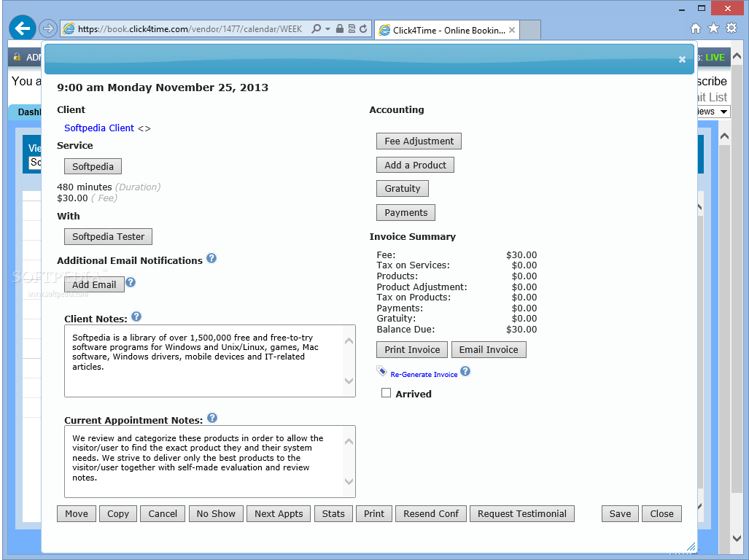Click the browser back arrow button
Viewport: 749px width, 560px height.
tap(23, 28)
